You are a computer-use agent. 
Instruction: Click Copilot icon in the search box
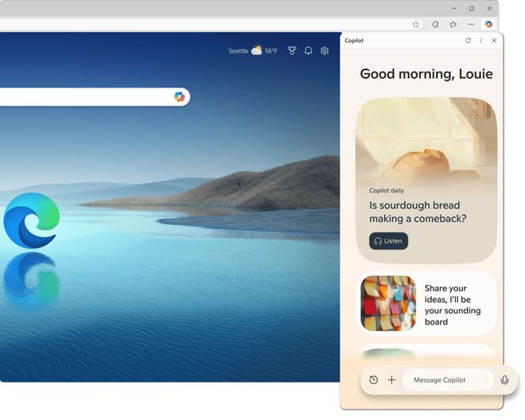179,96
